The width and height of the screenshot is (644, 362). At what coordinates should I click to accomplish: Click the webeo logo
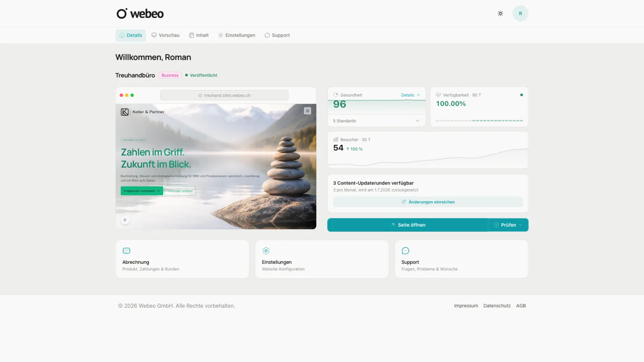tap(140, 14)
